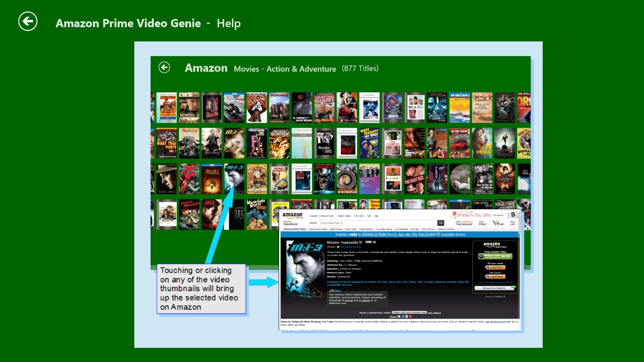The height and width of the screenshot is (362, 644).
Task: Click Remove from Watchlist button
Action: (495, 288)
